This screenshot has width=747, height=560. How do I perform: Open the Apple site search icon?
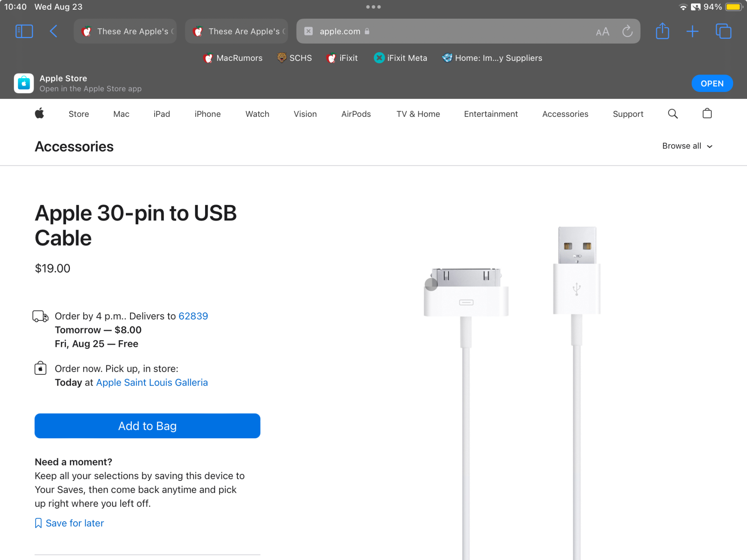click(673, 114)
